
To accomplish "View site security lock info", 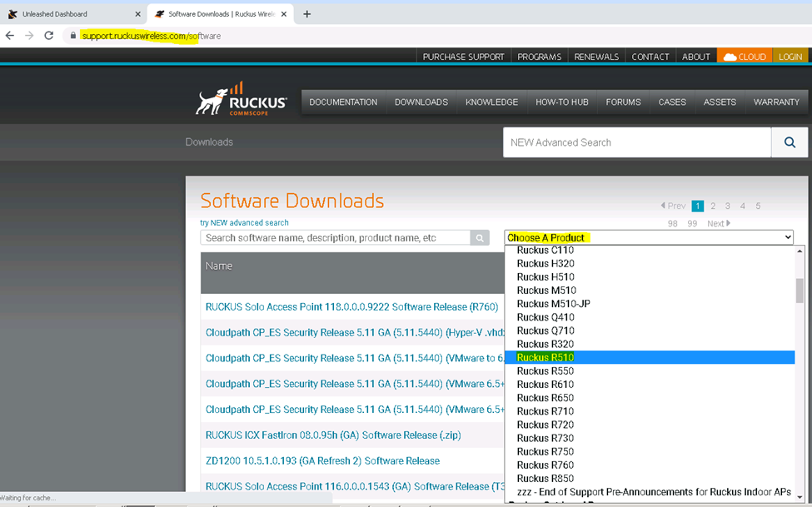I will pyautogui.click(x=73, y=36).
